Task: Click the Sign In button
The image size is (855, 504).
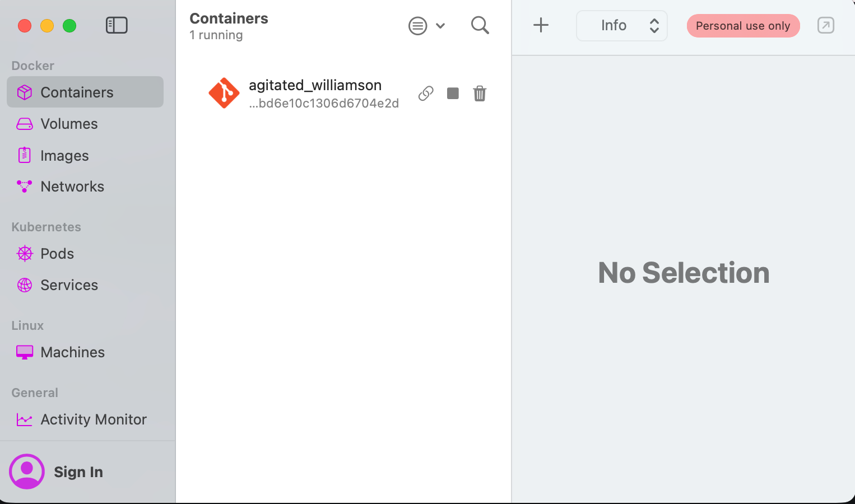Action: pyautogui.click(x=78, y=472)
